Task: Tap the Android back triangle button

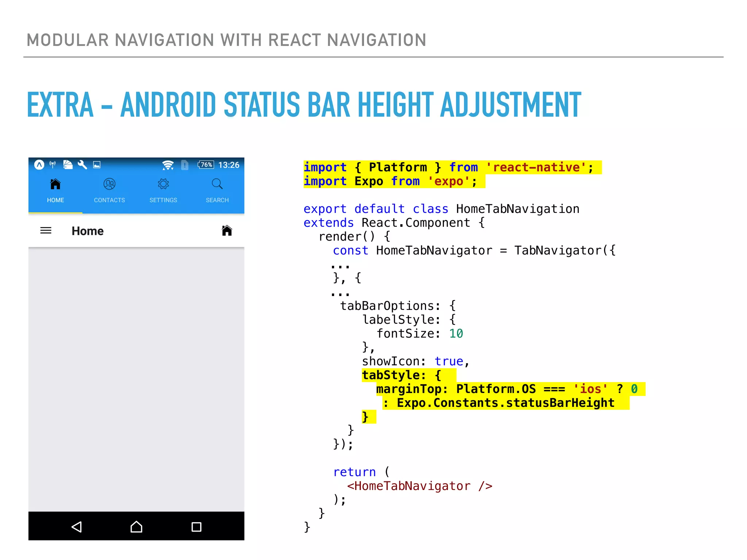Action: (x=77, y=526)
